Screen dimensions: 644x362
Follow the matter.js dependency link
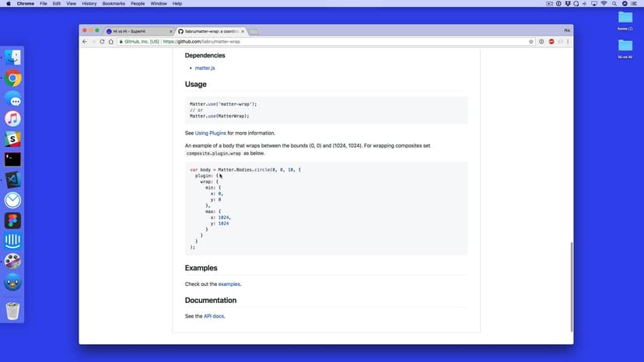(205, 68)
